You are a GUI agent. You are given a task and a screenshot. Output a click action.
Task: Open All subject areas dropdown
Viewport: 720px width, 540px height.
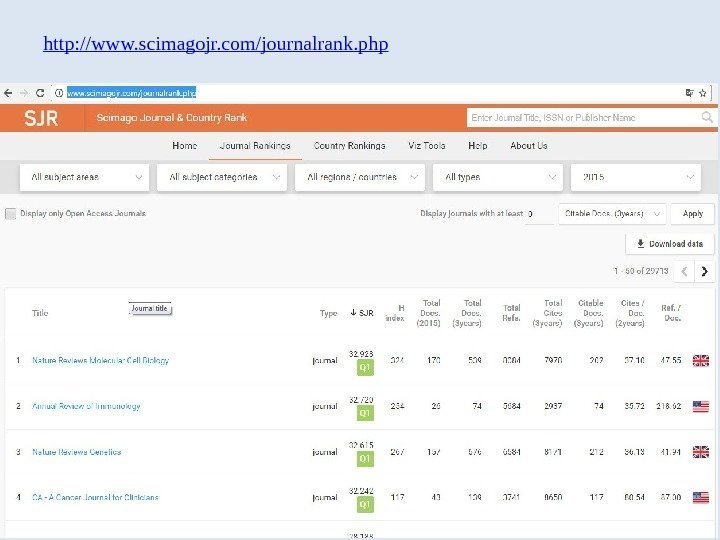pos(84,177)
